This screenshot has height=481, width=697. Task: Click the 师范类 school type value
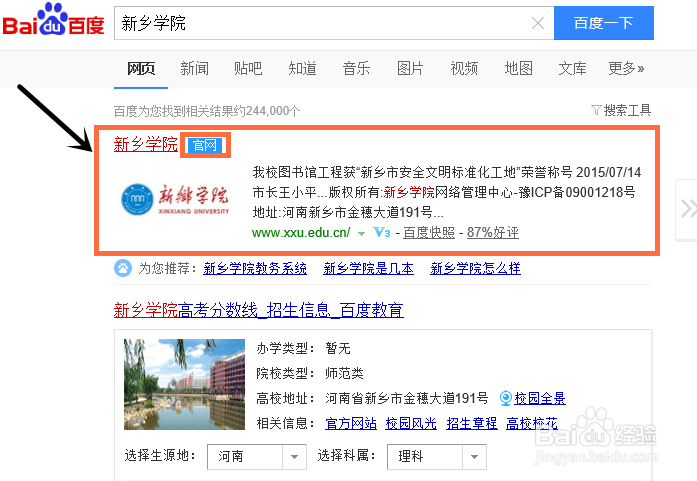(344, 373)
